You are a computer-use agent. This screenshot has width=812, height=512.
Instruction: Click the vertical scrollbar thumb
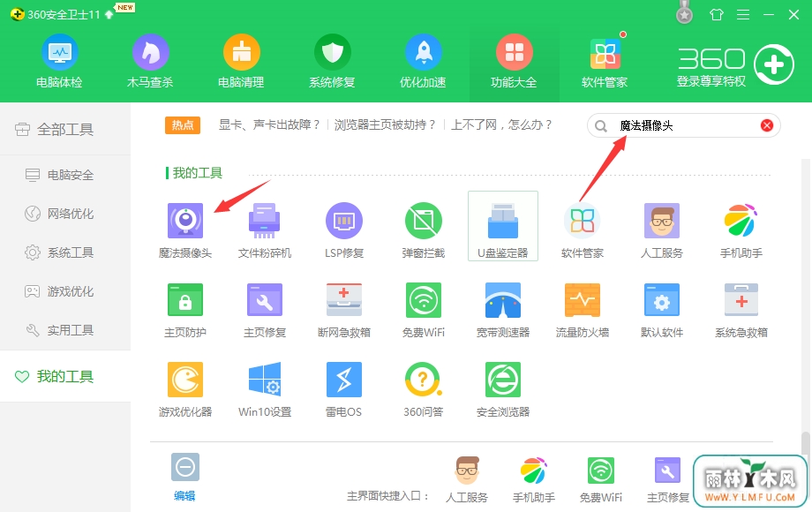[805, 444]
